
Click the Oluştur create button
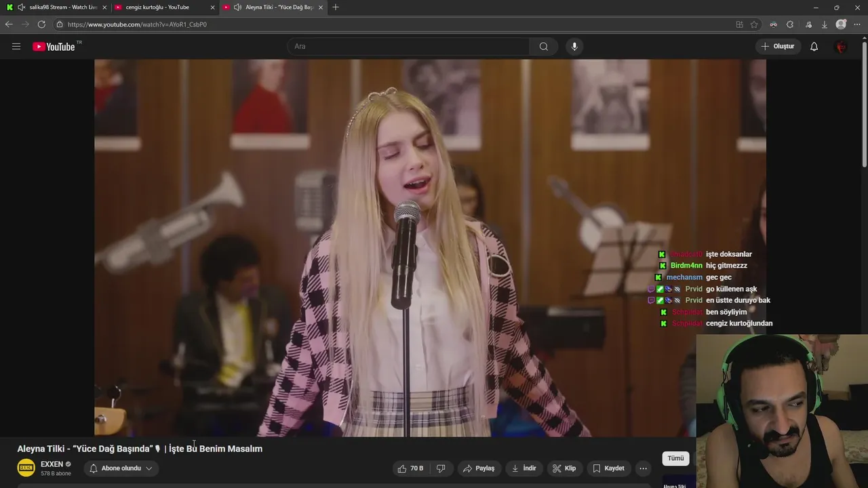pos(778,47)
